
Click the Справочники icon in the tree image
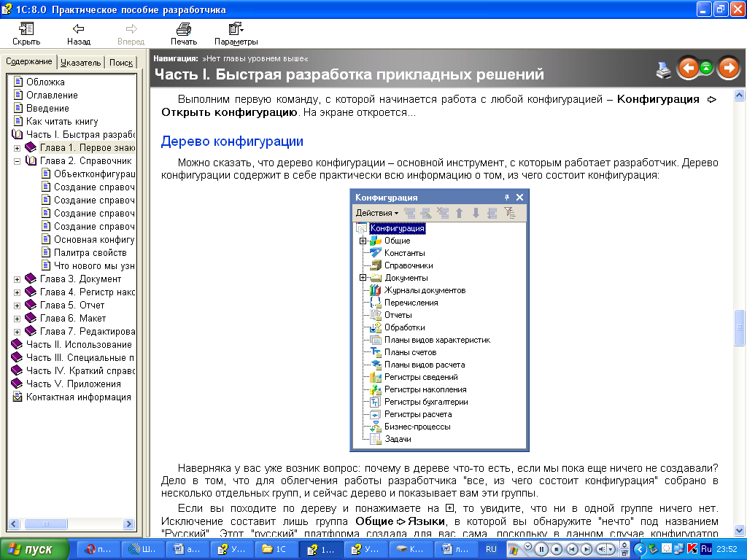tap(376, 265)
